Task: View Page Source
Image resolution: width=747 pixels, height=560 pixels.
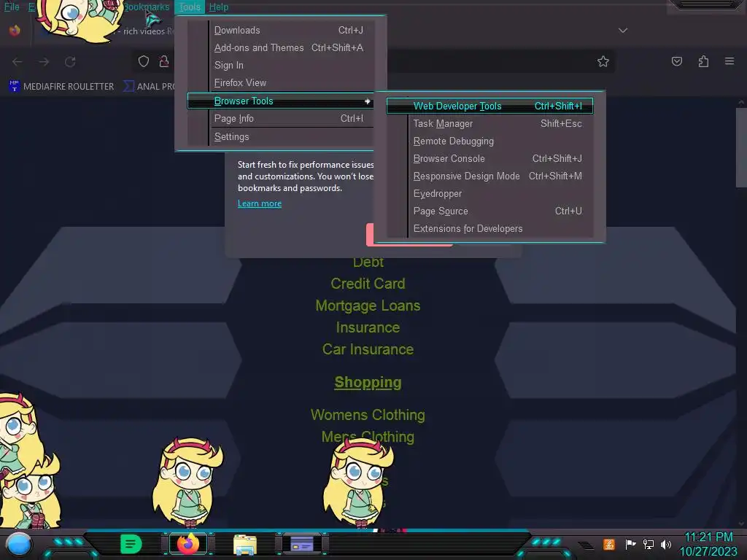Action: coord(489,211)
